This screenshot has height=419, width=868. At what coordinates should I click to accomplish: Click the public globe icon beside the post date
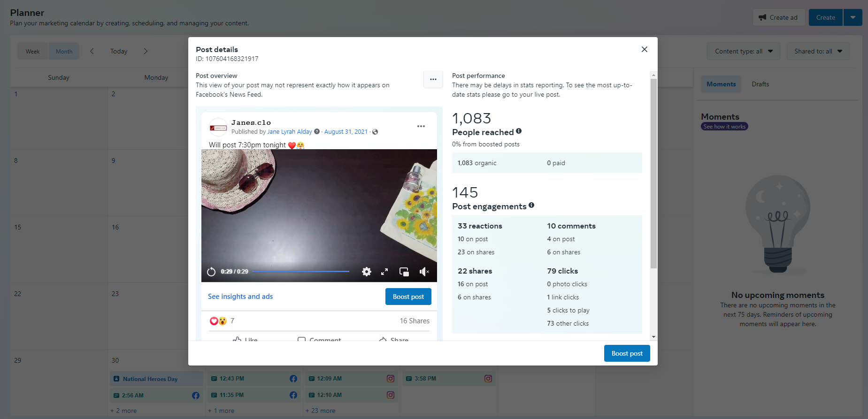pyautogui.click(x=375, y=132)
